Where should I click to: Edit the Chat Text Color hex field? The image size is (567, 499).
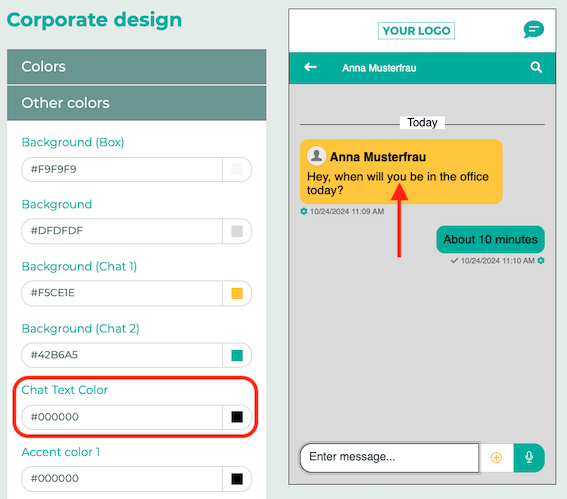pos(122,417)
